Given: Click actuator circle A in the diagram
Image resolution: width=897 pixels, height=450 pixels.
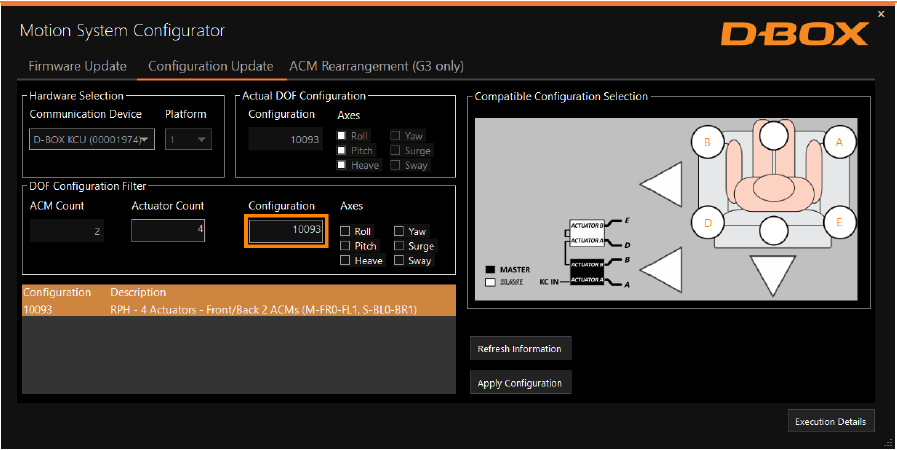Looking at the screenshot, I should tap(840, 143).
